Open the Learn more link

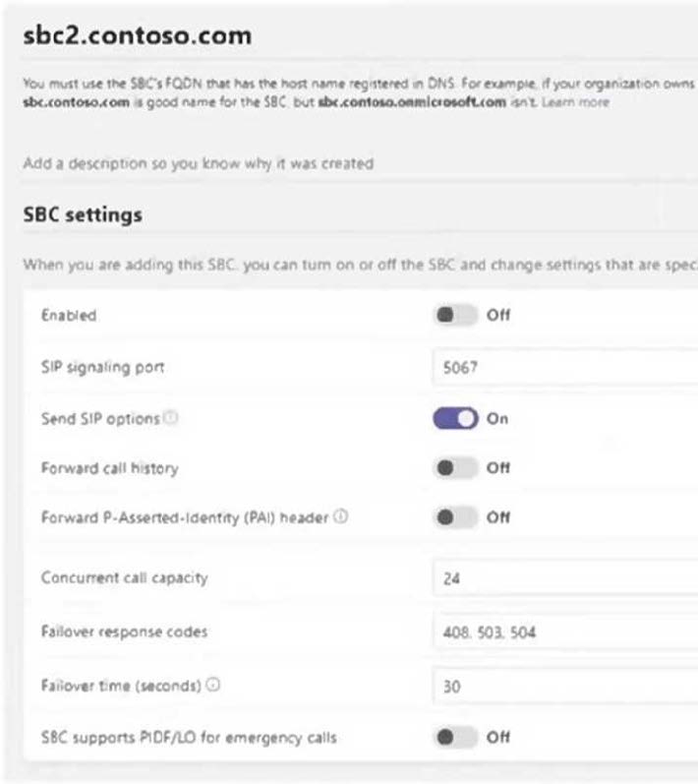click(x=575, y=102)
